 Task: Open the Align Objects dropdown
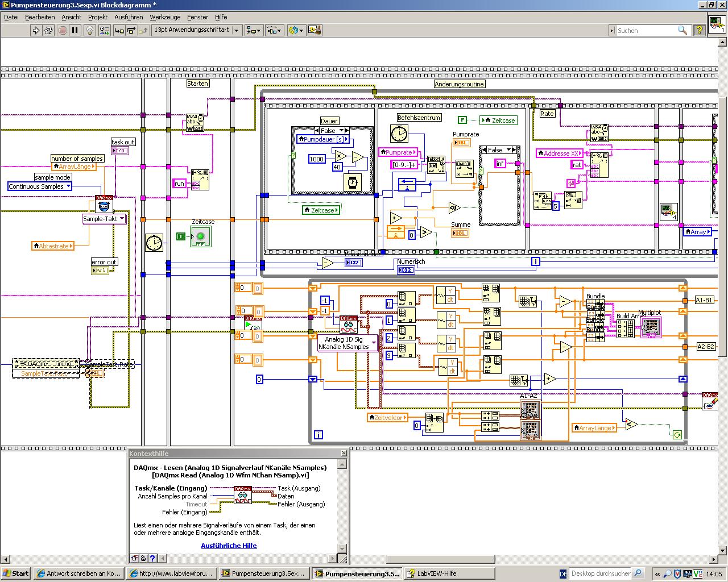pos(254,31)
